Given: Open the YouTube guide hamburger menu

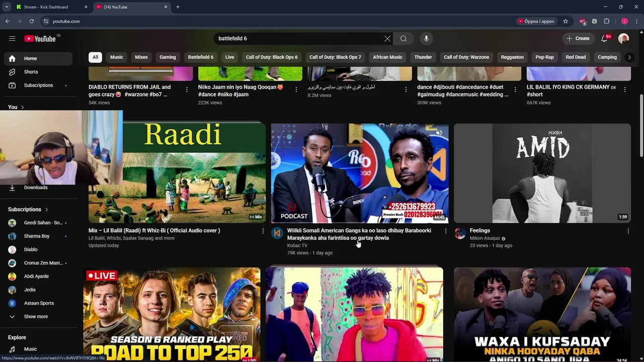Looking at the screenshot, I should pos(12,39).
